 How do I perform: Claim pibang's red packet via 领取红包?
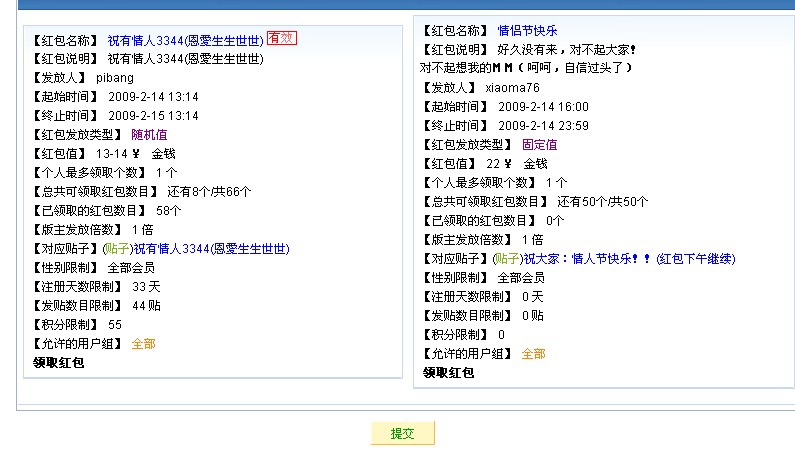[x=58, y=362]
